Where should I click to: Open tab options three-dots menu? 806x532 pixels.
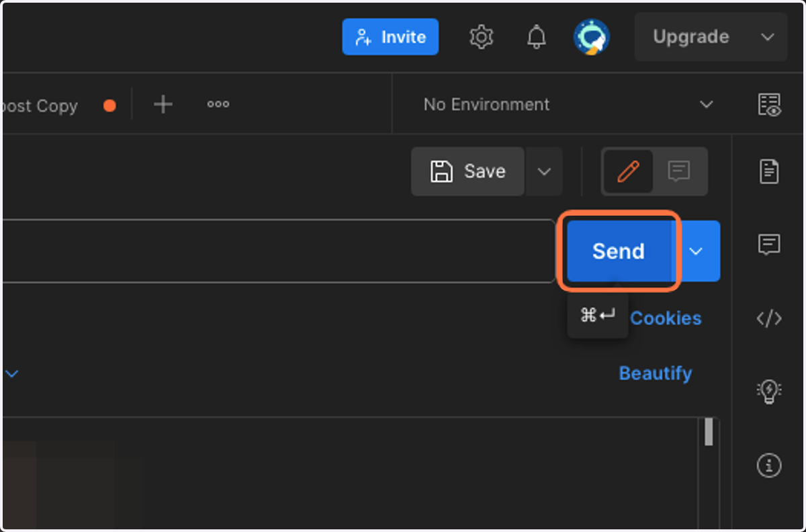tap(218, 104)
